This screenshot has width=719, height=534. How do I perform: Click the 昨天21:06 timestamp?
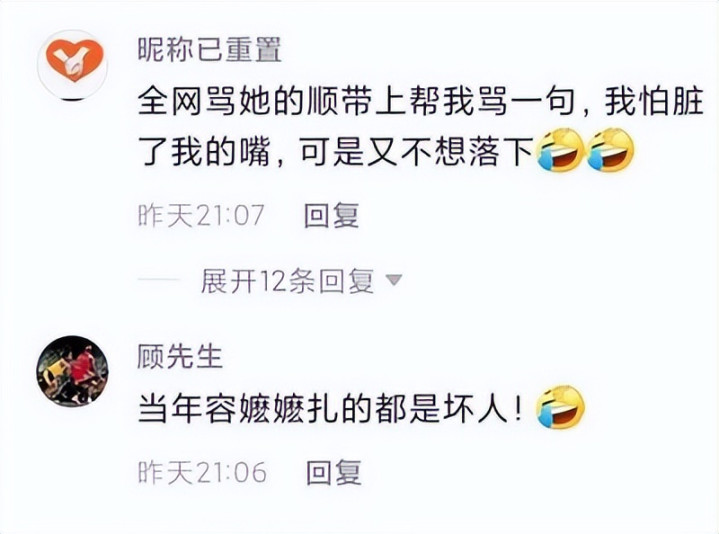[202, 472]
